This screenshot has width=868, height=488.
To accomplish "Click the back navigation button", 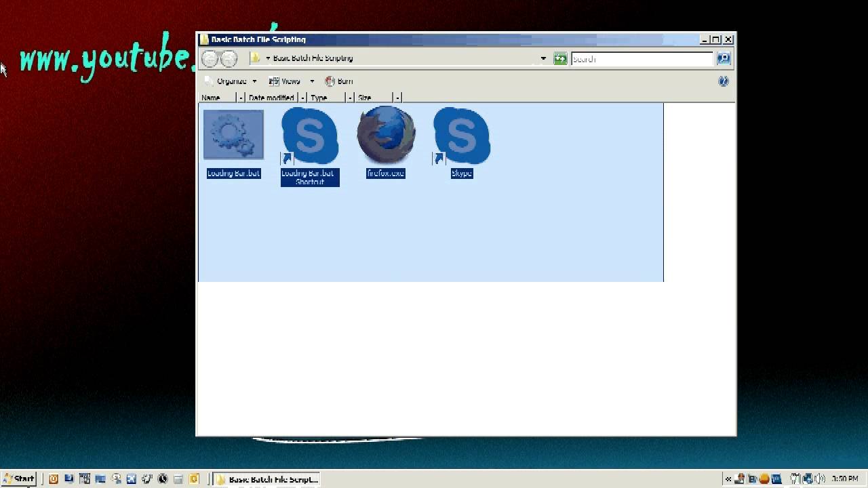I will [210, 58].
